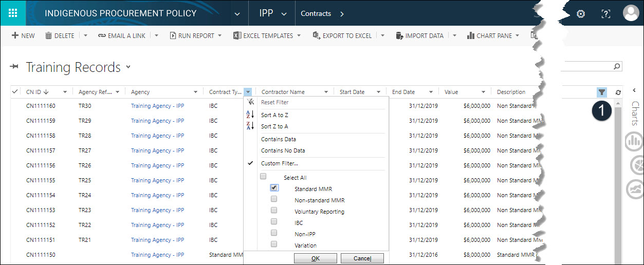Uncheck the Standard MMR checkbox

[x=274, y=188]
